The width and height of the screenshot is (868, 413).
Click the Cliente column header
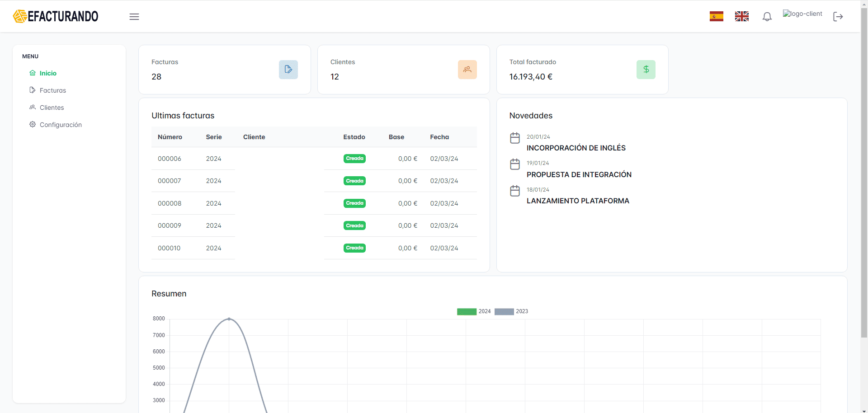tap(254, 137)
